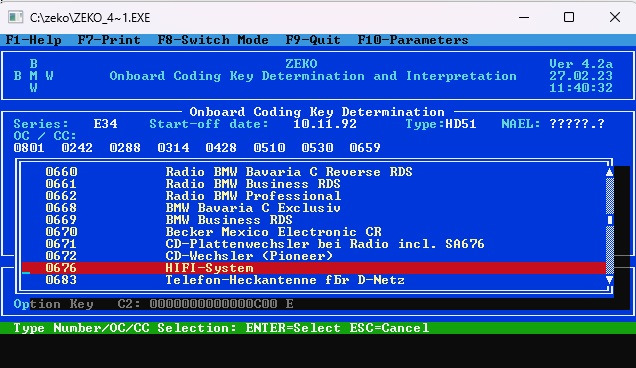Click option code 0510

point(269,148)
